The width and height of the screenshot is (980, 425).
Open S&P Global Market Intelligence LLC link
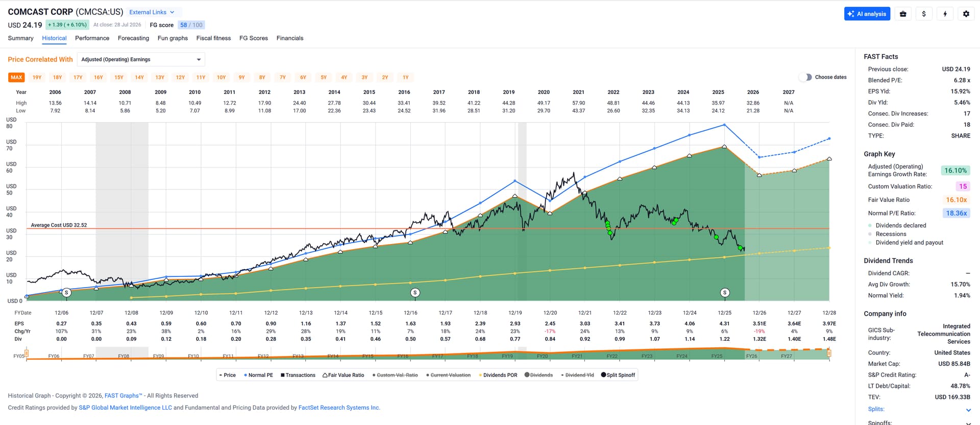tap(125, 408)
